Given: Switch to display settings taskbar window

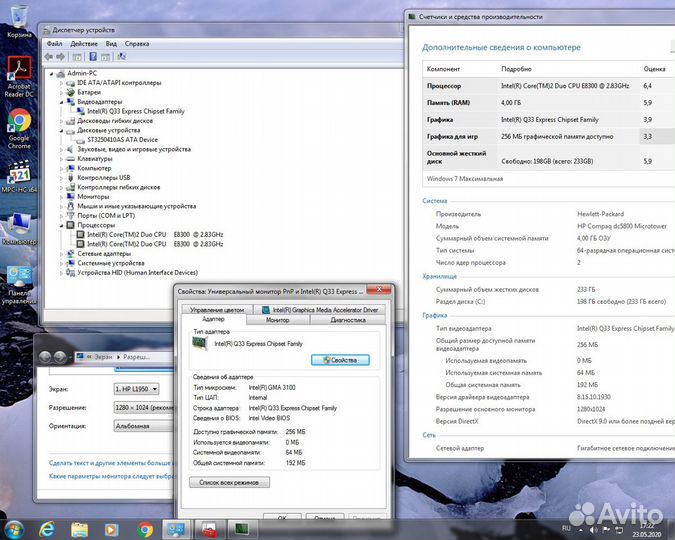Looking at the screenshot, I should click(176, 529).
